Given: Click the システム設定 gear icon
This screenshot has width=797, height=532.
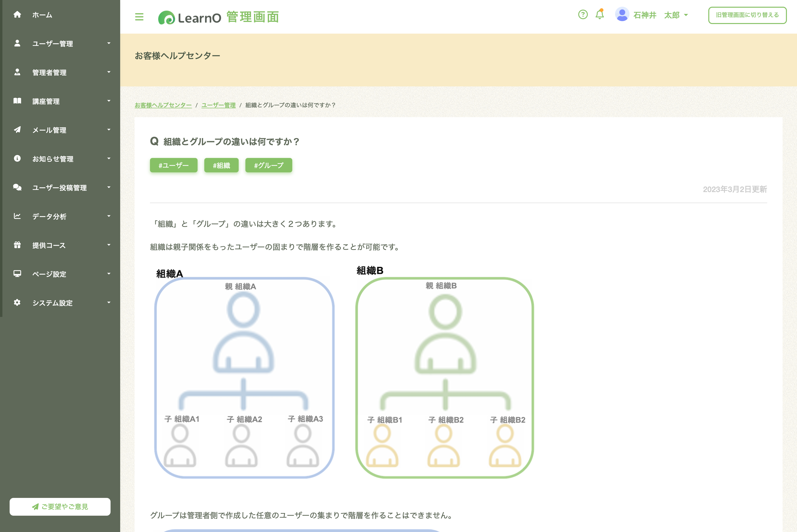Looking at the screenshot, I should click(x=17, y=302).
